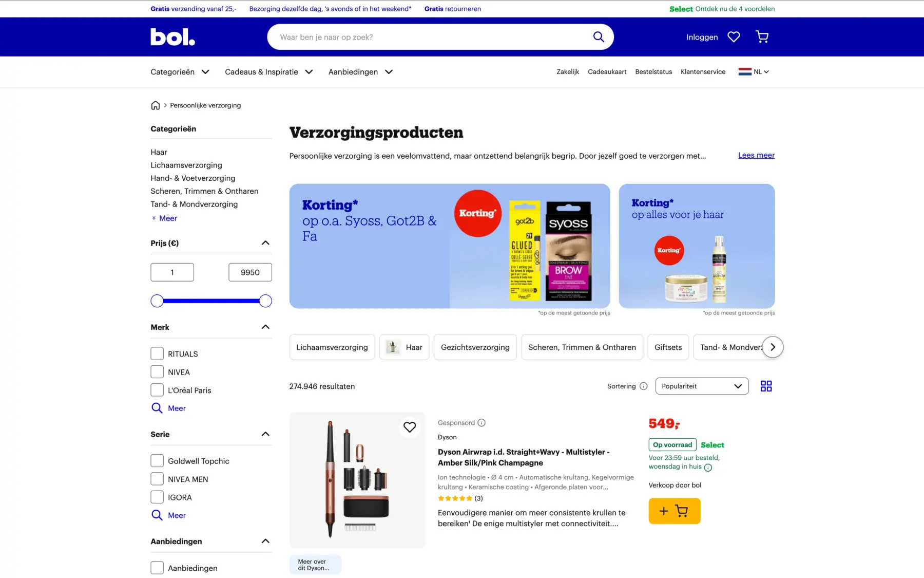
Task: Open the wishlist heart in header
Action: 734,37
